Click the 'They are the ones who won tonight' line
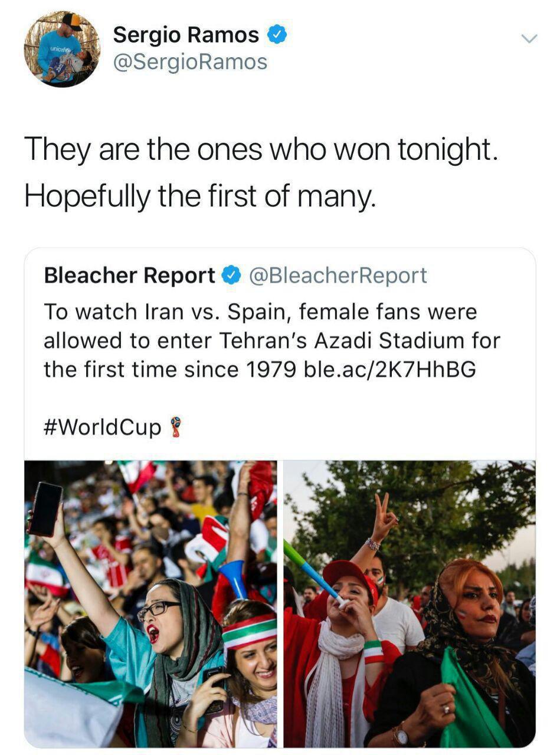This screenshot has height=755, width=560. 261,150
